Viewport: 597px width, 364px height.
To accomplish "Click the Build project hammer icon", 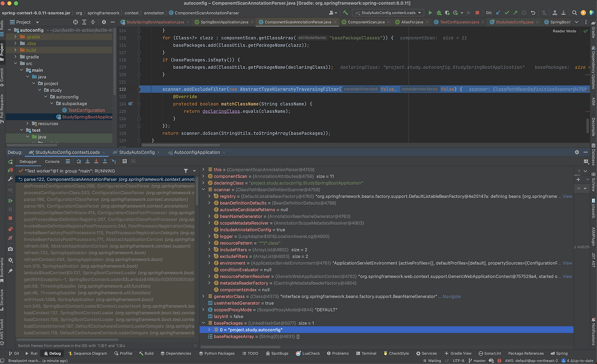I will click(345, 13).
